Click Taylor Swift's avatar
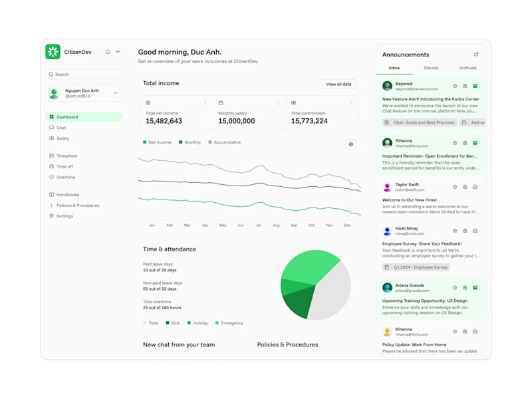Image resolution: width=532 pixels, height=399 pixels. coord(387,187)
